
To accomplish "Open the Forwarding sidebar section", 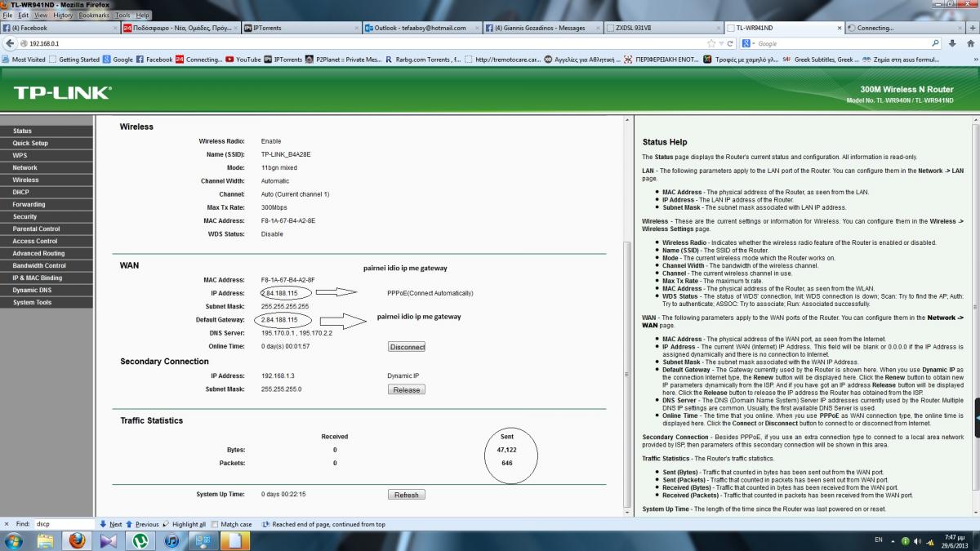I will click(47, 204).
